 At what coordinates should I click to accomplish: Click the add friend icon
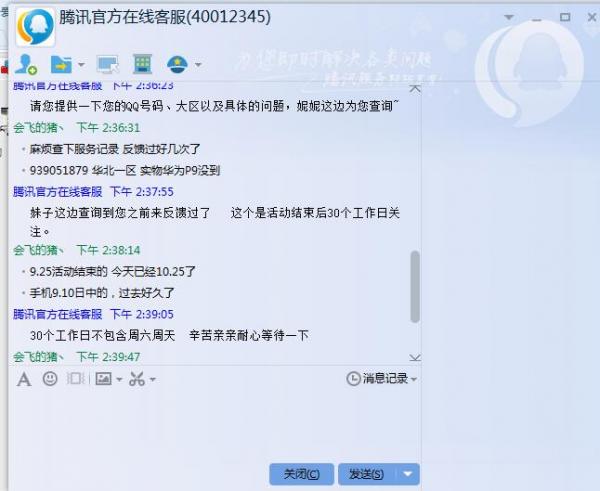(x=26, y=64)
